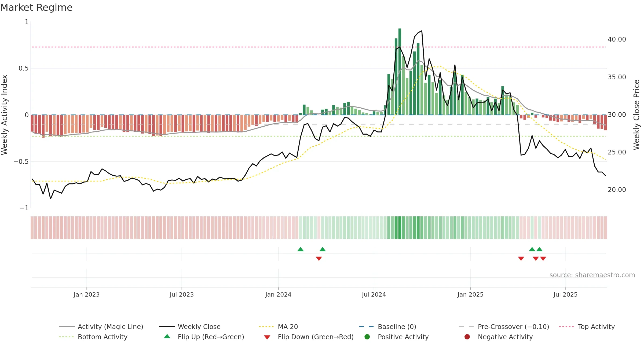Click the red flip-down marker in early 2024
This screenshot has height=362, width=644.
coord(319,258)
